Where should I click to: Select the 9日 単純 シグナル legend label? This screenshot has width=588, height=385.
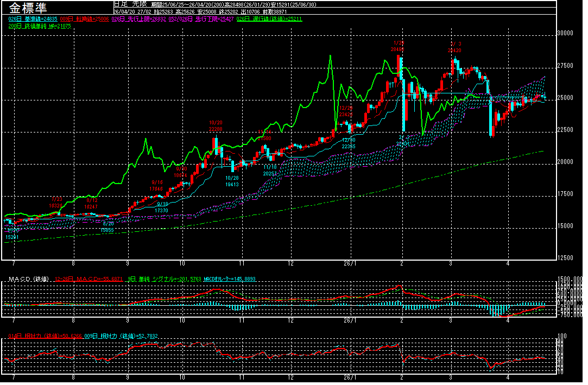click(162, 279)
